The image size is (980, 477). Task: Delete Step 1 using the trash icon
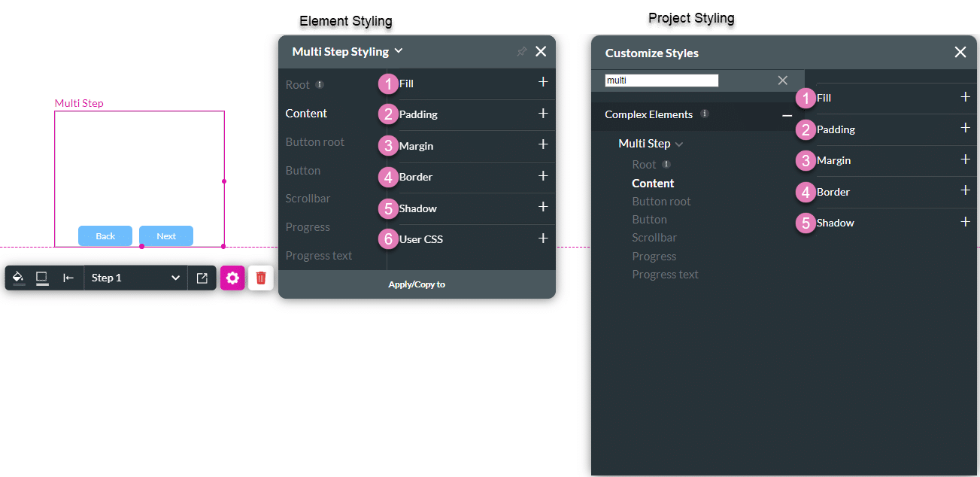(260, 278)
